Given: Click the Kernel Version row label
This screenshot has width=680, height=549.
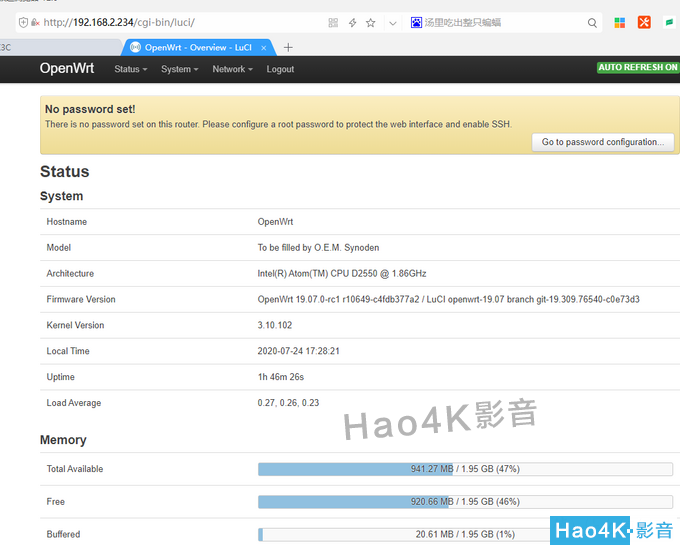Looking at the screenshot, I should click(x=75, y=325).
